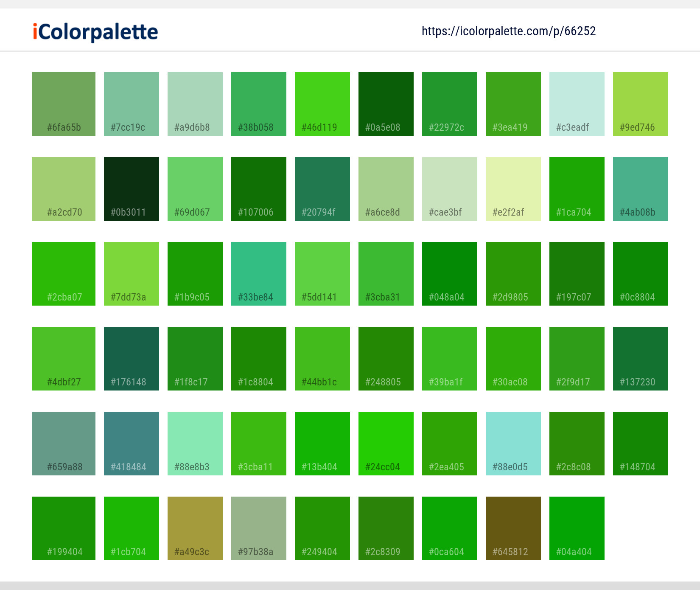Choose the #38b058 swatch
This screenshot has width=700, height=590.
[x=259, y=104]
